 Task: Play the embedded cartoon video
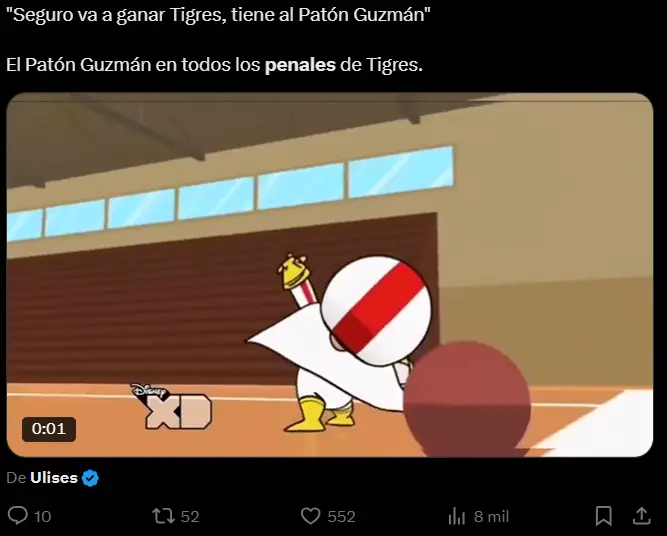coord(330,275)
